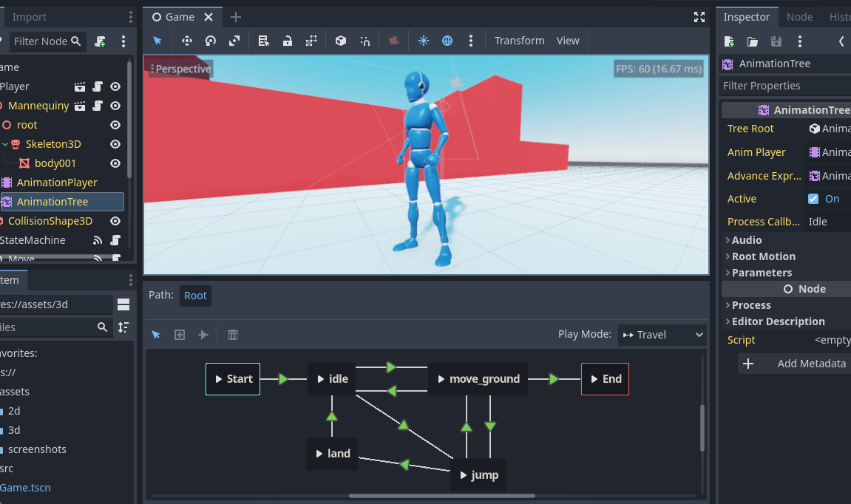The width and height of the screenshot is (851, 504).
Task: Choose the selection arrow tool in the viewport toolbar
Action: coord(157,41)
